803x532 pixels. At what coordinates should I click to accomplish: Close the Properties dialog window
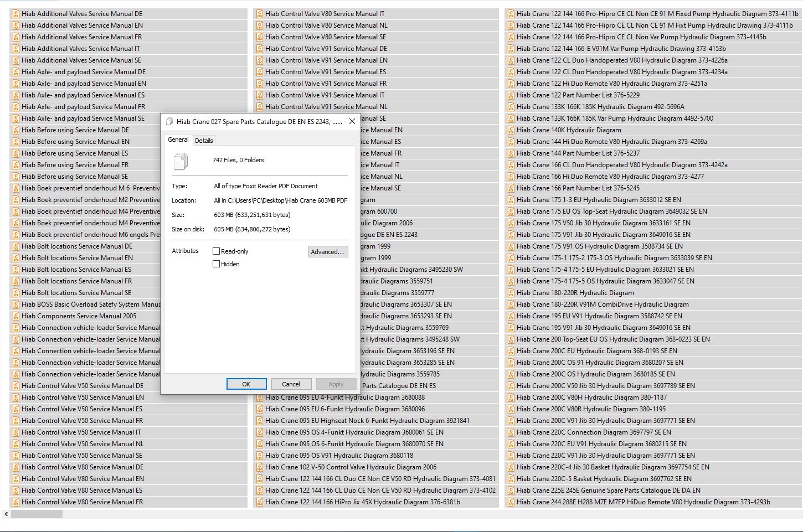[x=352, y=122]
